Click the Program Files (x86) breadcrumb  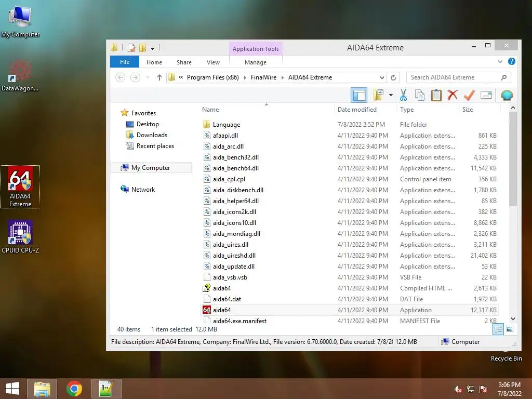coord(212,77)
